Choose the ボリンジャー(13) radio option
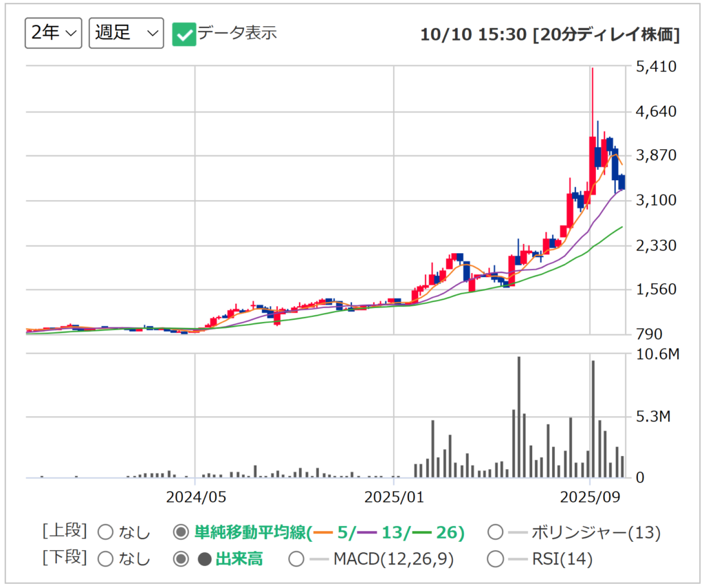The image size is (704, 588). tap(495, 532)
